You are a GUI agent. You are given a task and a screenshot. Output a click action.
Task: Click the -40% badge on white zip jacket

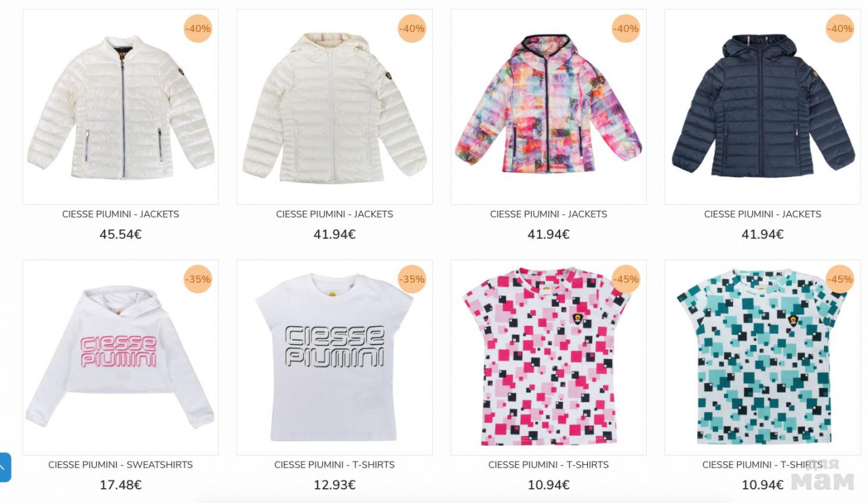pyautogui.click(x=198, y=28)
